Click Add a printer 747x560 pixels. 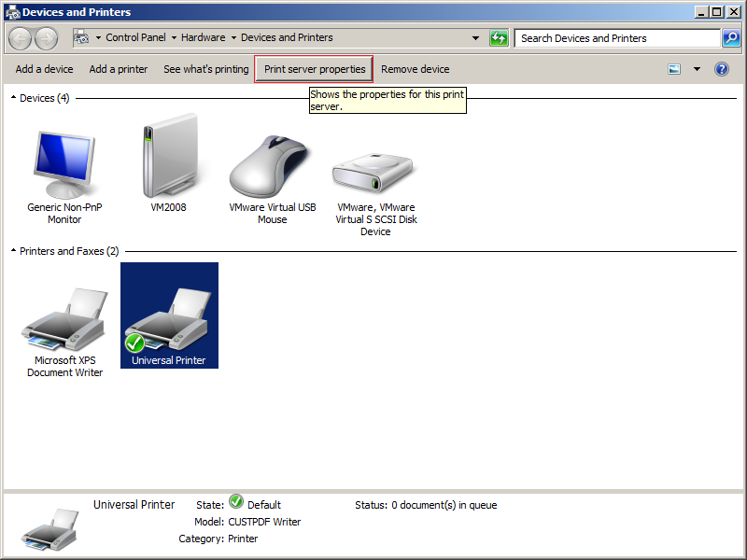pos(119,69)
